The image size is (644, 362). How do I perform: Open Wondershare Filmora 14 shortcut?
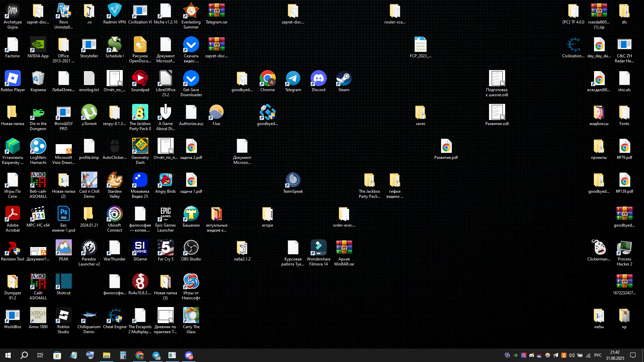point(319,253)
